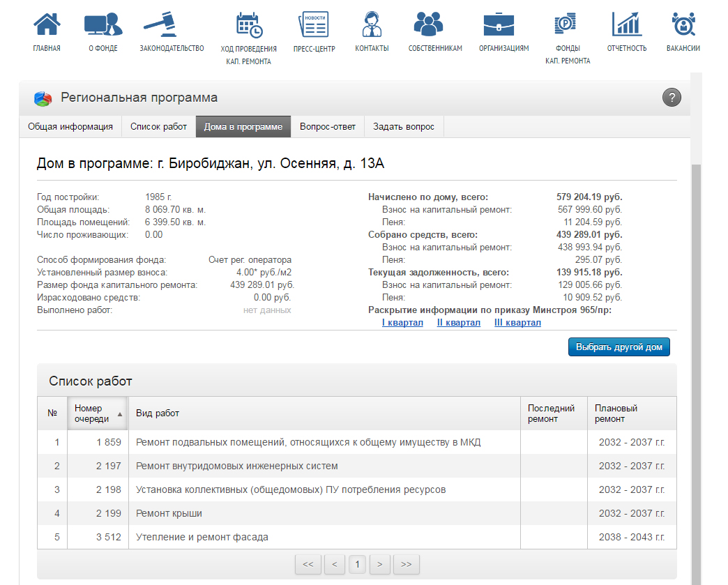Viewport: 728px width, 585px height.
Task: Open the Ход проведения кап. ремонта calendar icon
Action: click(249, 25)
